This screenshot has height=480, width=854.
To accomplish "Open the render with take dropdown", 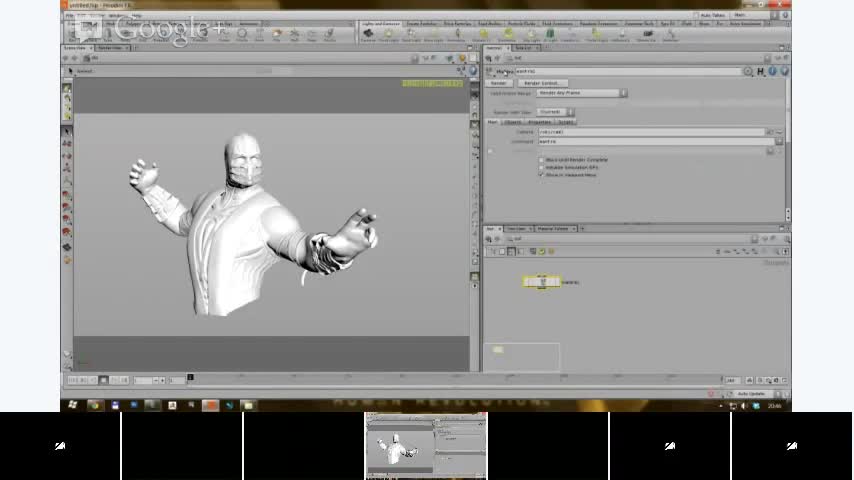I will point(555,112).
